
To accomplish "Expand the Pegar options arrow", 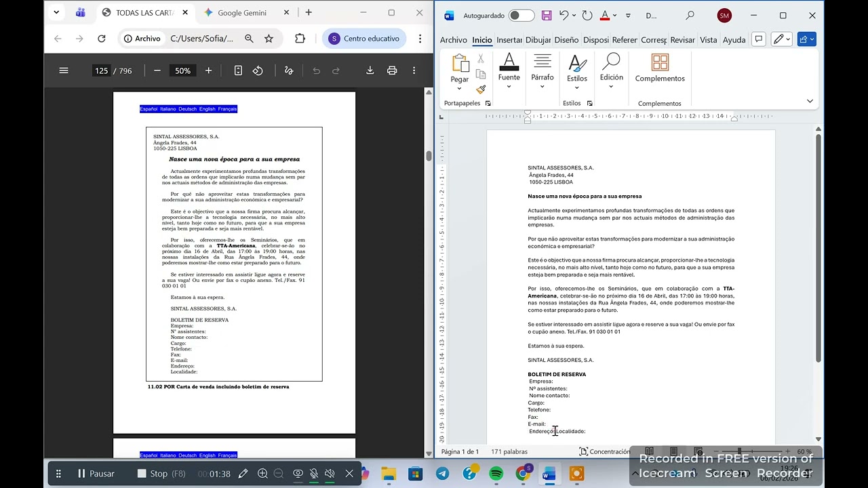I will 460,89.
